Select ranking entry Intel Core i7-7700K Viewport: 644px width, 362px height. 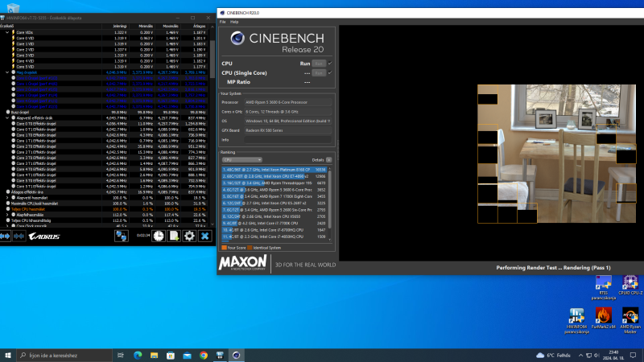274,224
